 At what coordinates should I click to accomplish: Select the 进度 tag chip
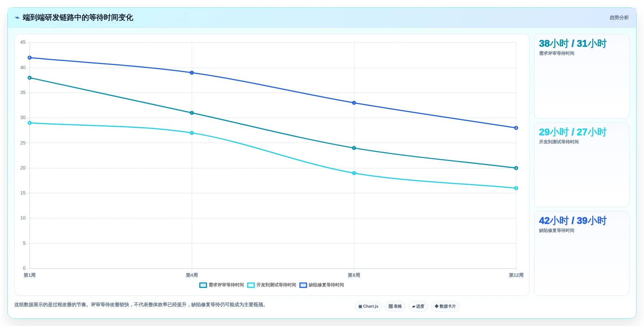click(x=418, y=306)
